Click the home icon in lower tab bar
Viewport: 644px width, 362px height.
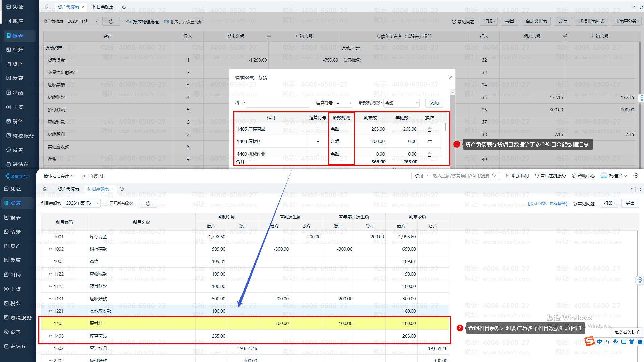coord(45,189)
